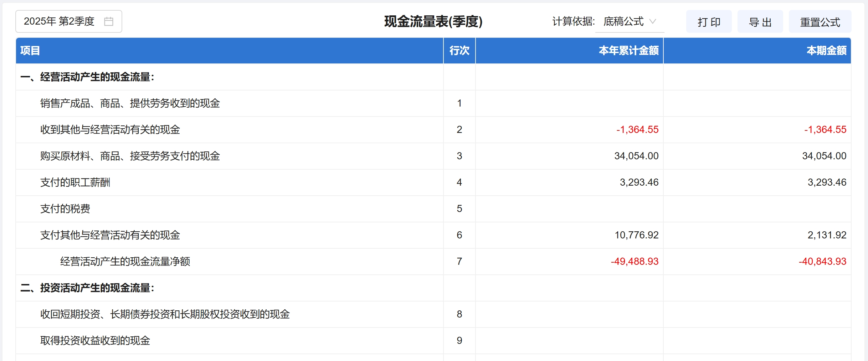
Task: Select the 销售产成品、商品、提供劳务收到的现金 row
Action: pos(130,103)
